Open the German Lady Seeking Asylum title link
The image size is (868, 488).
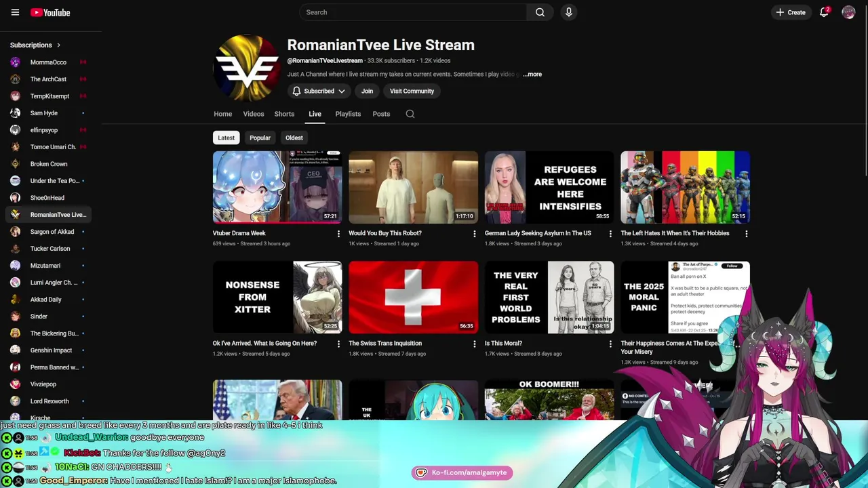coord(538,233)
